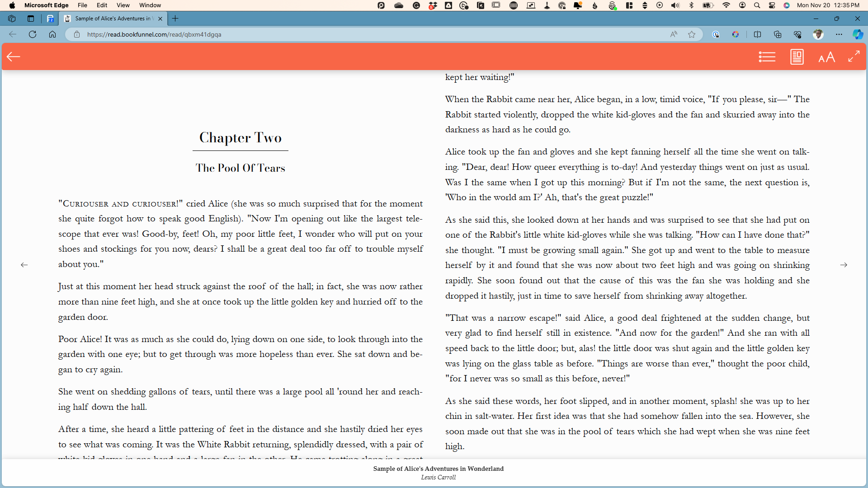
Task: Open the font size AA settings
Action: 826,57
